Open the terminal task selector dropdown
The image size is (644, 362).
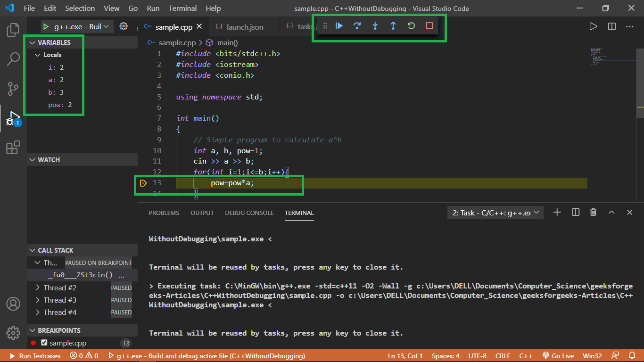point(495,213)
